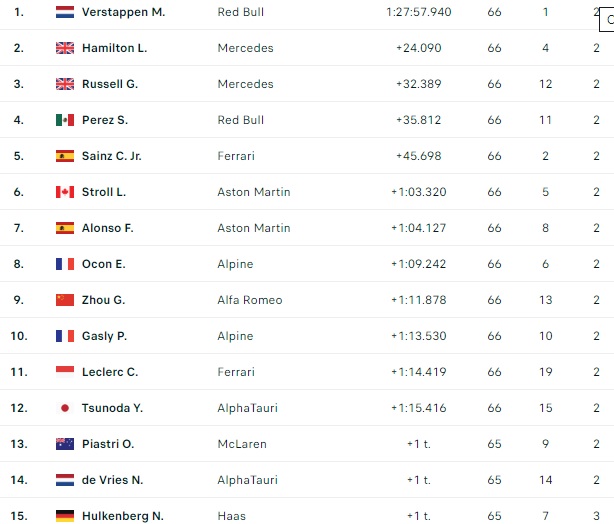Click the Chinese flag next to Zhou G.

coord(65,300)
